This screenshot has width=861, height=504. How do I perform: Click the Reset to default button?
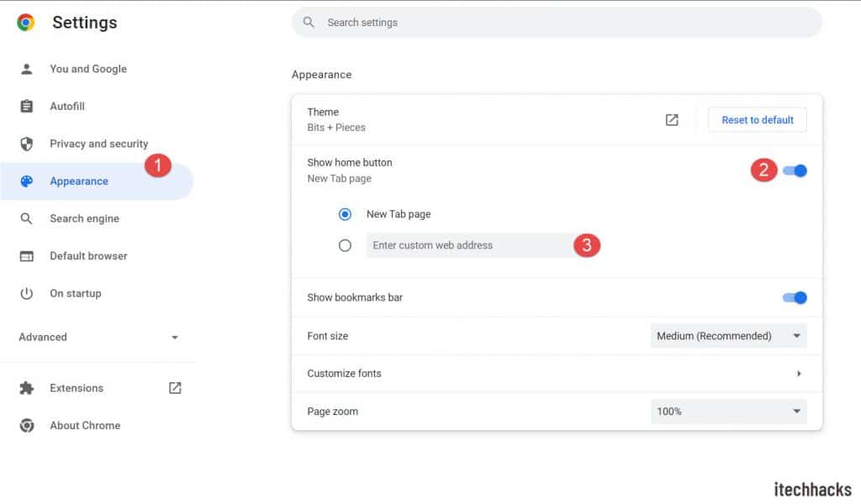coord(757,119)
